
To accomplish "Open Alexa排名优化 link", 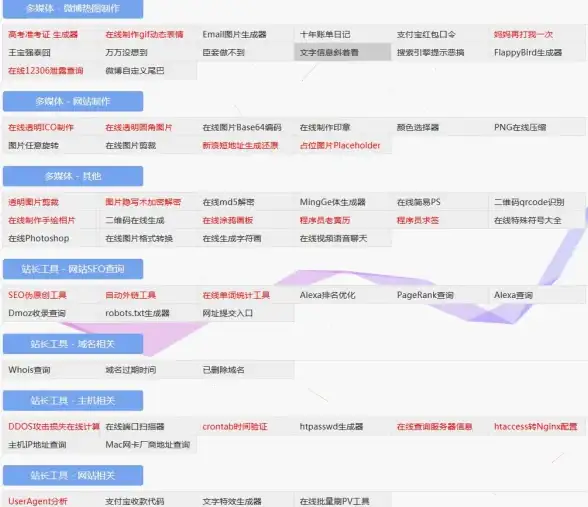I will click(327, 296).
